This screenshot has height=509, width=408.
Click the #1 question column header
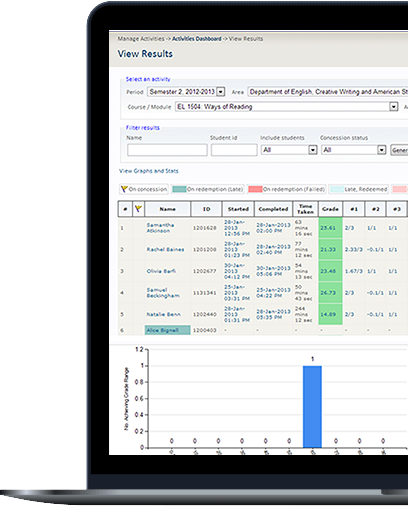point(354,209)
